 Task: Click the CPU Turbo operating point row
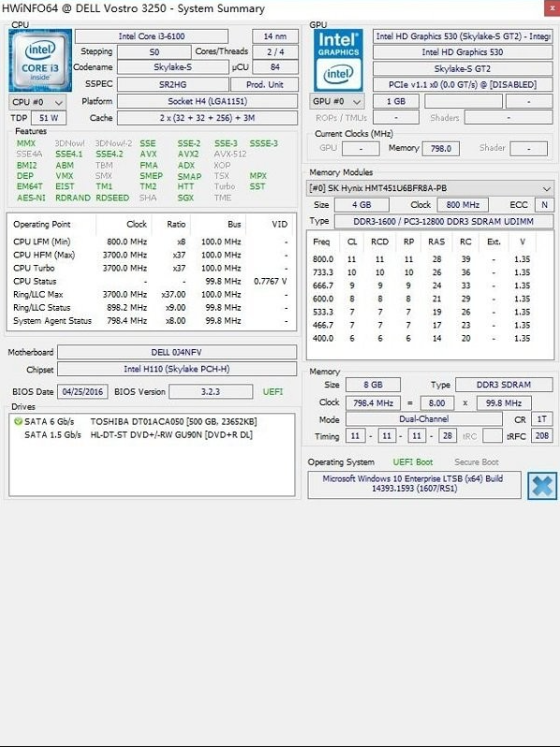pyautogui.click(x=151, y=269)
